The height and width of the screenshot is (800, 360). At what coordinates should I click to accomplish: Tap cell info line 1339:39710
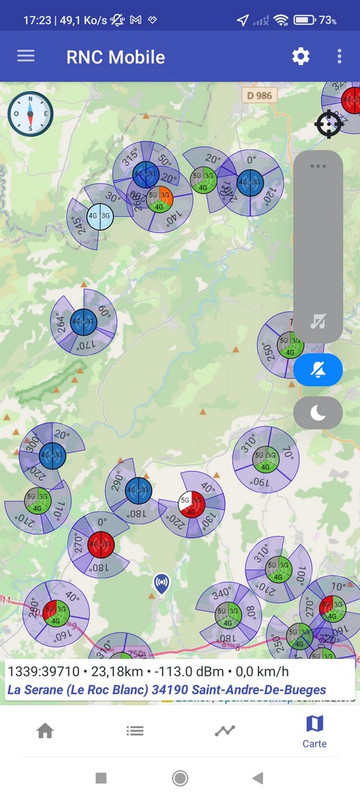click(148, 671)
